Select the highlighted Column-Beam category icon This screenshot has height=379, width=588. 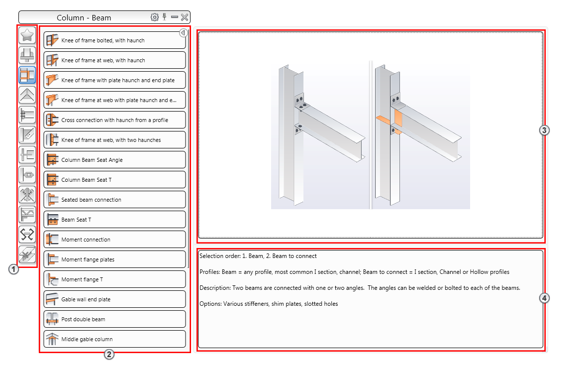click(x=27, y=75)
